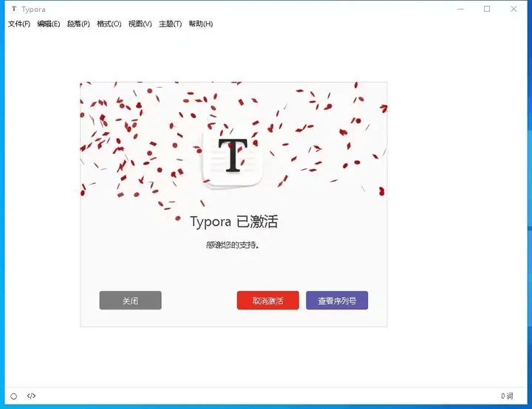
Task: Click the Typora title bar app icon
Action: [x=14, y=9]
